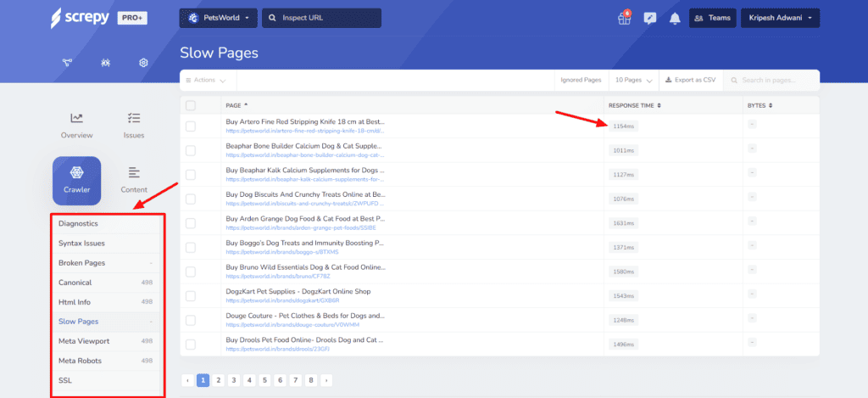The height and width of the screenshot is (398, 868).
Task: Check the select-all checkbox in table header
Action: (191, 105)
